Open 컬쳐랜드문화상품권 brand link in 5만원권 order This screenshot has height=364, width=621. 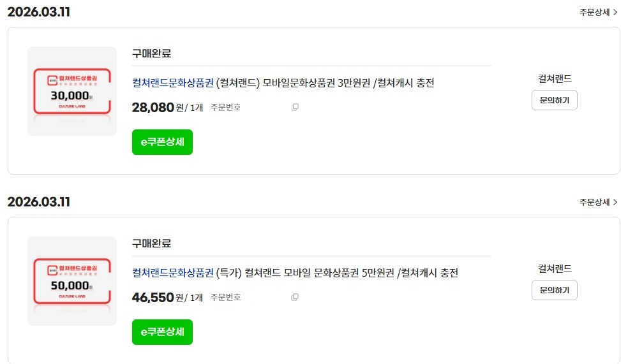coord(172,273)
